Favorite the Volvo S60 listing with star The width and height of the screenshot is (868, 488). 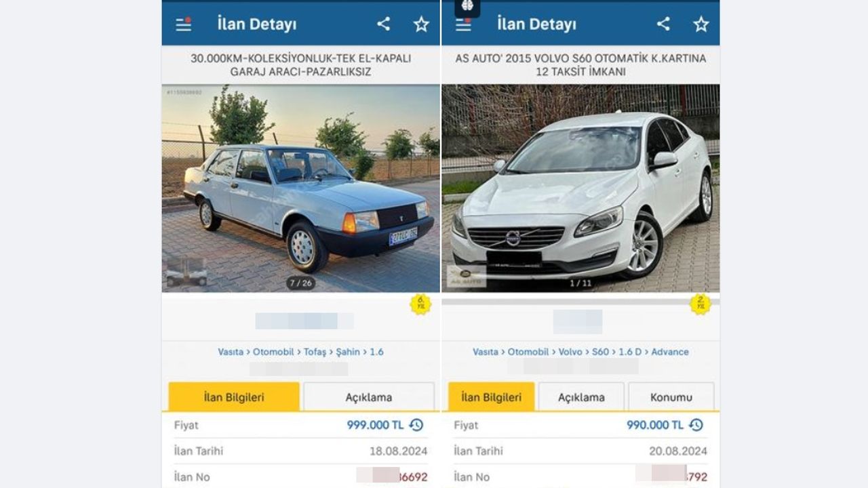coord(701,24)
